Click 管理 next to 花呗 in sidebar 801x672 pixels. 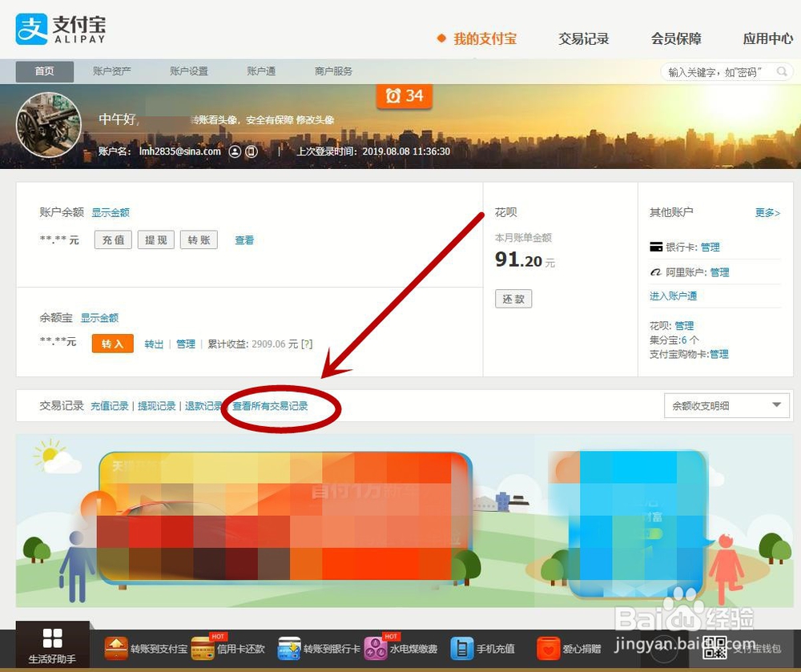click(684, 326)
